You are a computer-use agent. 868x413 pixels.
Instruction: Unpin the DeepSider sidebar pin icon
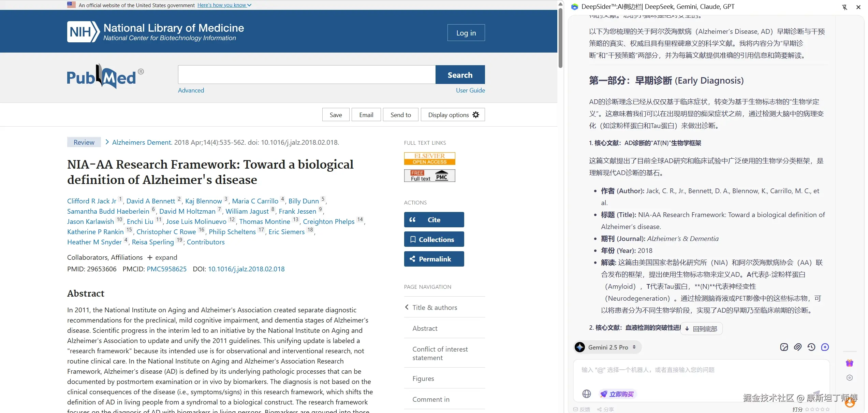point(844,7)
